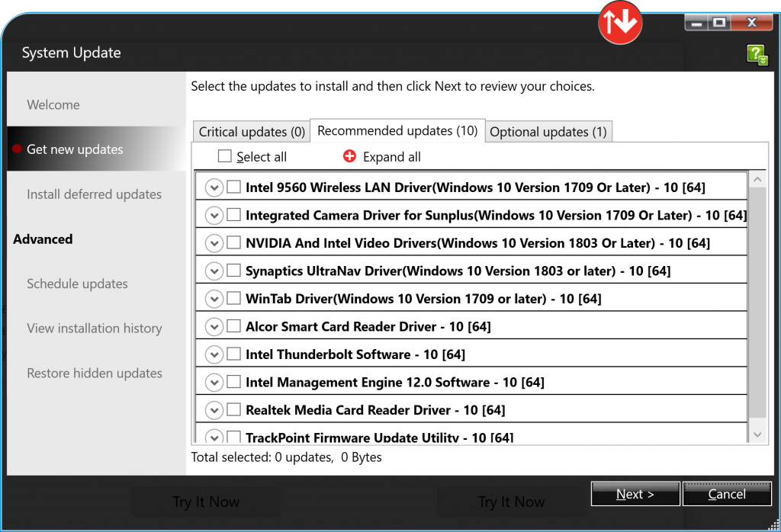Click the Synaptics UltraNav Driver row text
Viewport: 781px width, 532px height.
coord(458,271)
